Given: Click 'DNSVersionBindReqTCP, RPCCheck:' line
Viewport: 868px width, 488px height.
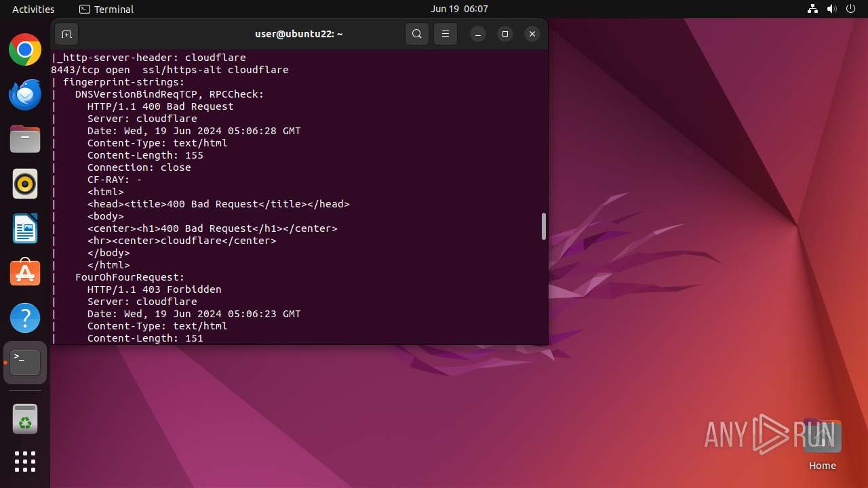Looking at the screenshot, I should point(170,94).
